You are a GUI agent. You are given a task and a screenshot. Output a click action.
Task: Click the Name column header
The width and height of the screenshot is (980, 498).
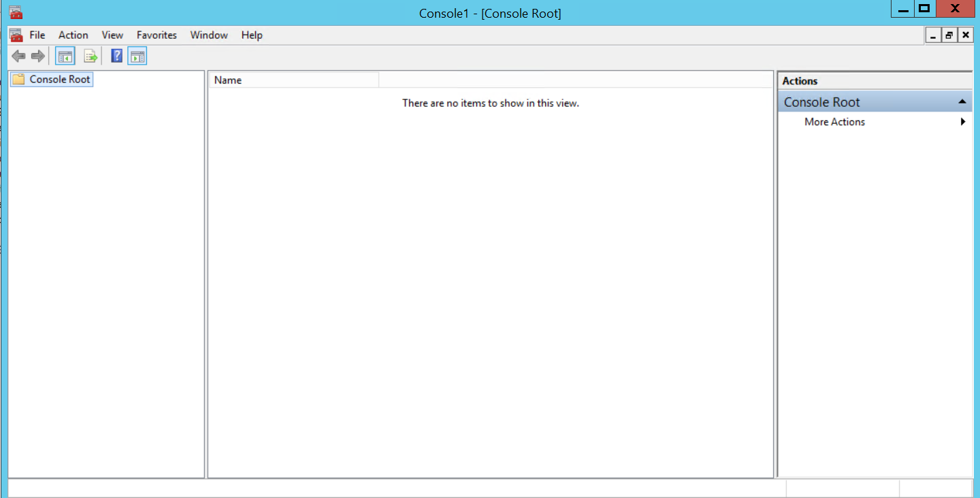click(x=293, y=80)
